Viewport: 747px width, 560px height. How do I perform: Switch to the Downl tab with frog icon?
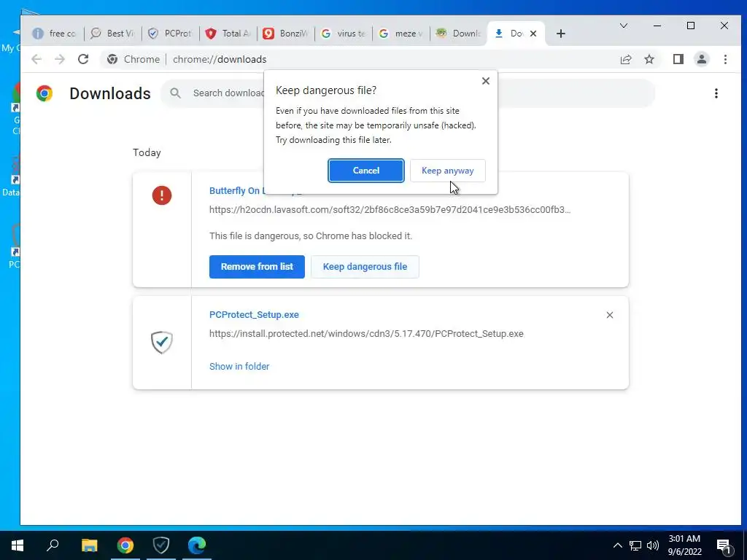[459, 34]
